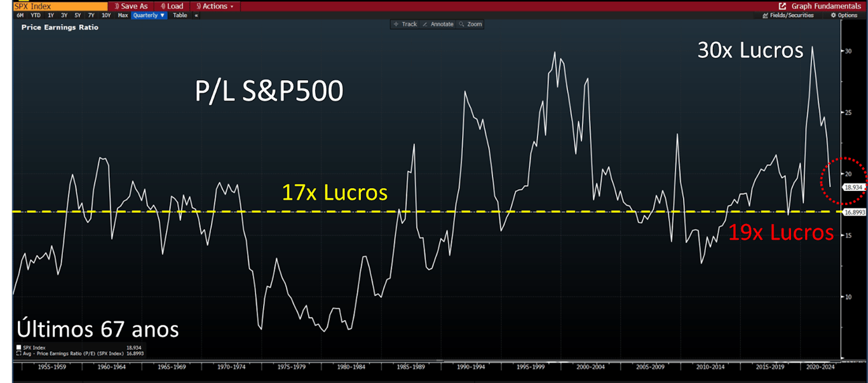This screenshot has width=868, height=383.
Task: Click the Load button
Action: 171,6
